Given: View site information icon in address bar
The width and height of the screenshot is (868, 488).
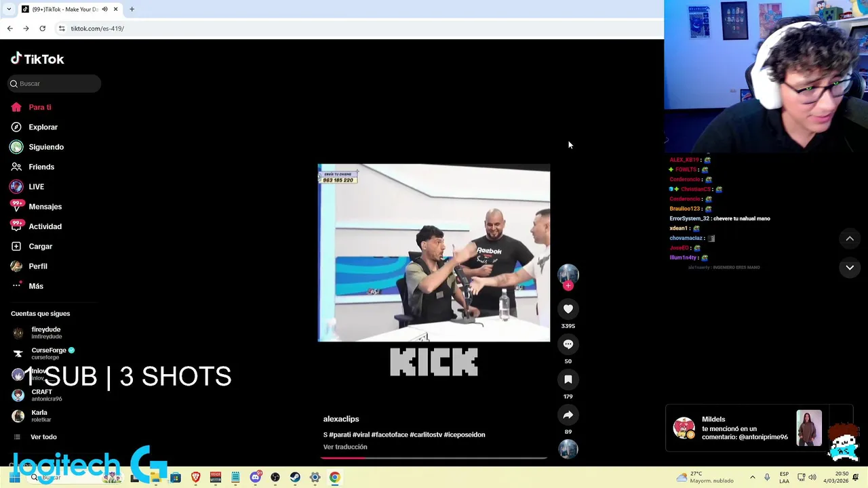Looking at the screenshot, I should pos(62,28).
